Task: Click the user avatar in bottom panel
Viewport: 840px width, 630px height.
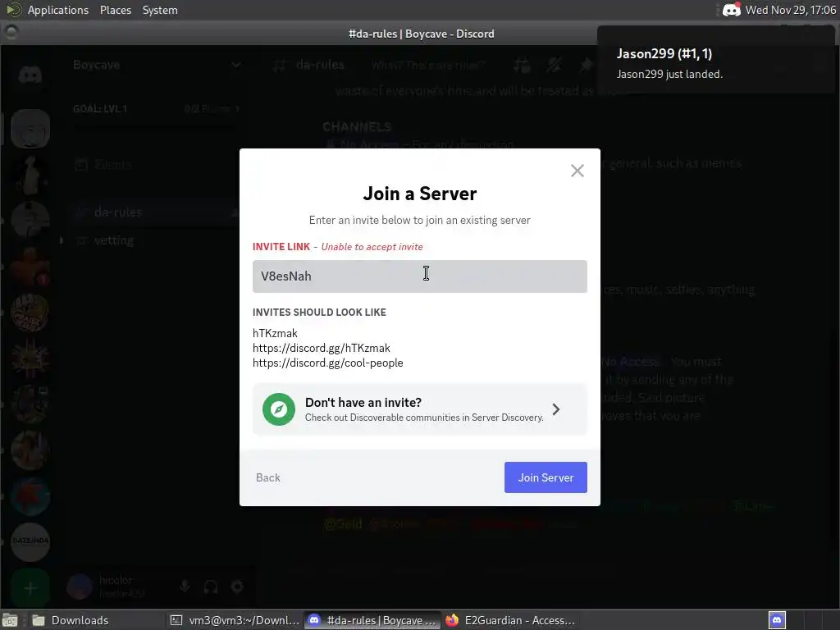Action: click(x=80, y=587)
